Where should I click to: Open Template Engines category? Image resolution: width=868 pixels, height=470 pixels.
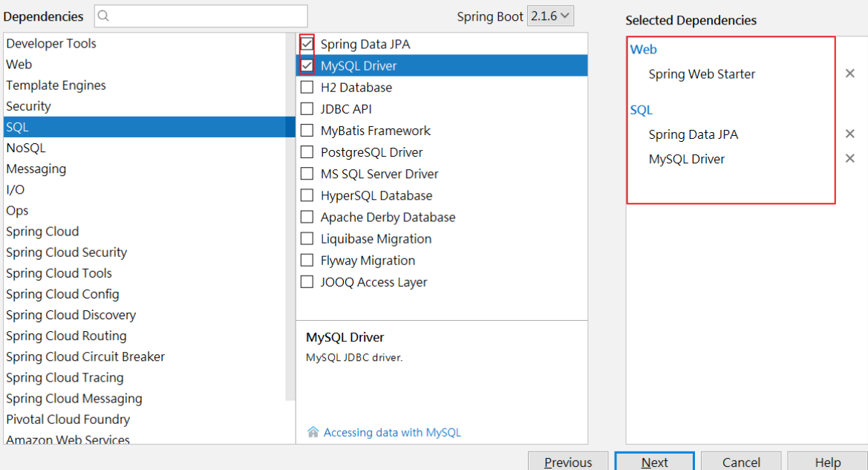pos(145,85)
